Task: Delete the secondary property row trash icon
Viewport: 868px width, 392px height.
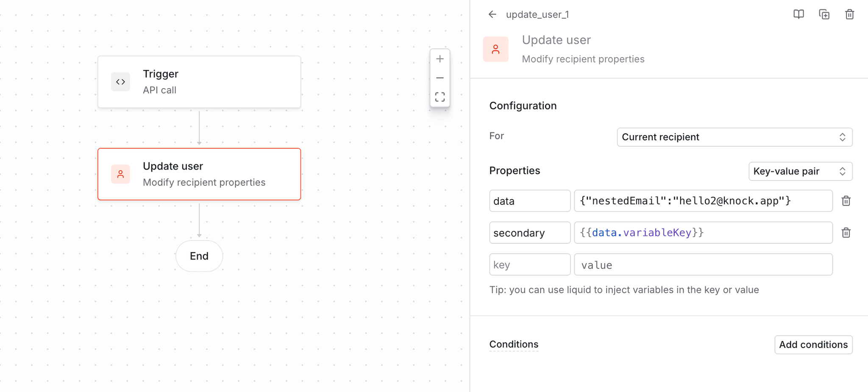Action: 846,232
